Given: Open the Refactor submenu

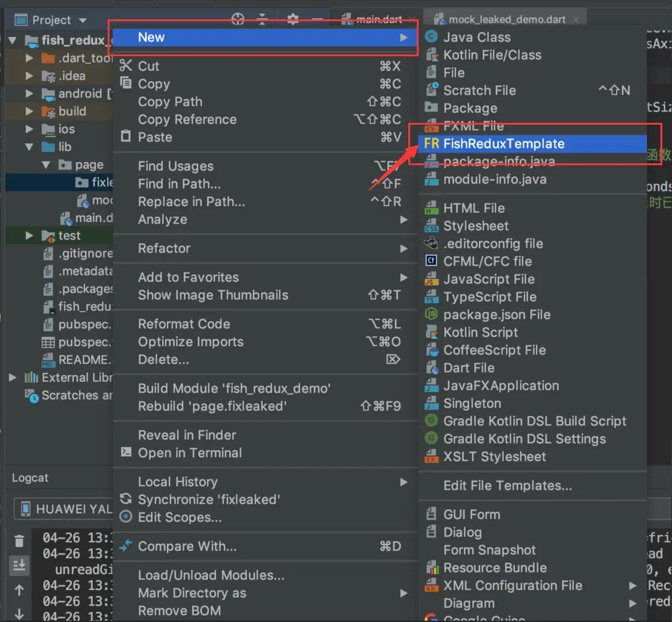Looking at the screenshot, I should coord(264,248).
